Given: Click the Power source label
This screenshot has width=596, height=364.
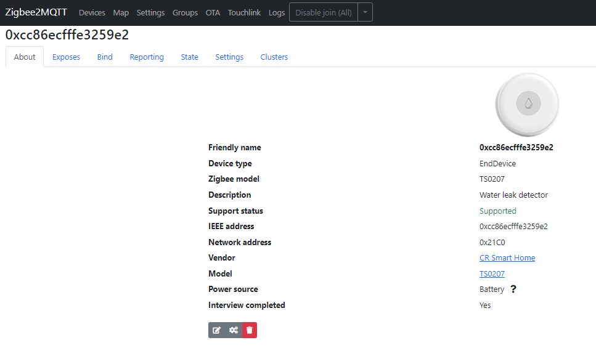Looking at the screenshot, I should click(233, 289).
